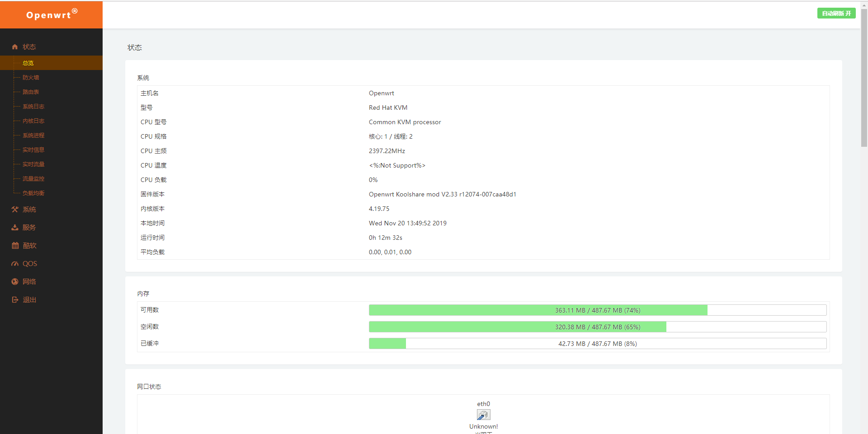Image resolution: width=868 pixels, height=434 pixels.
Task: Click the logout icon beside 退出
Action: (x=15, y=300)
